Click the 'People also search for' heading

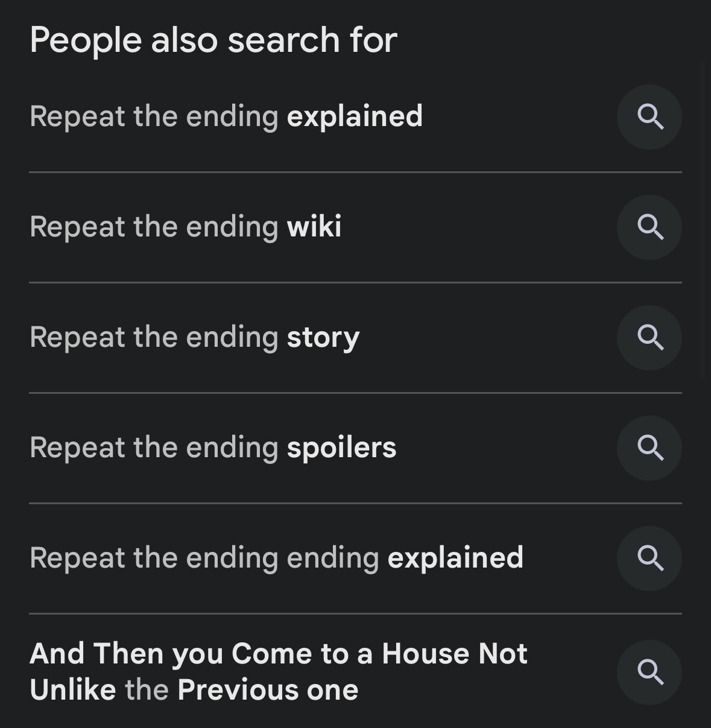point(213,40)
